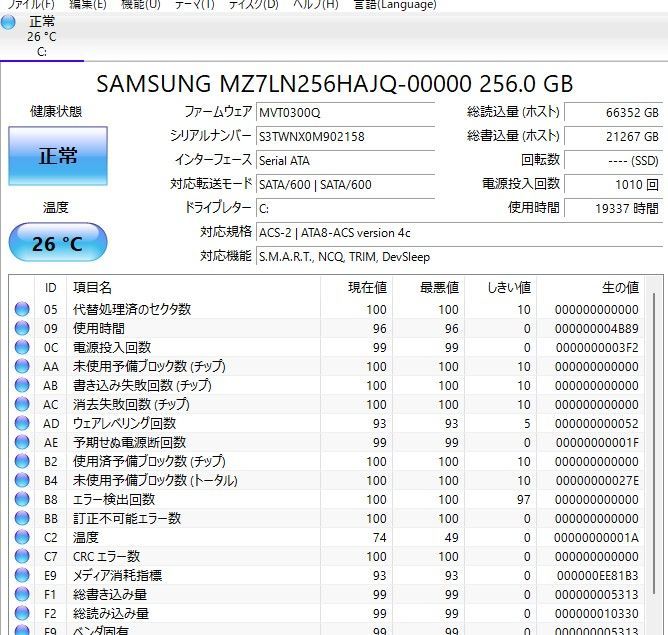Click power-on hours value 19337 時間
The height and width of the screenshot is (635, 668).
point(613,208)
